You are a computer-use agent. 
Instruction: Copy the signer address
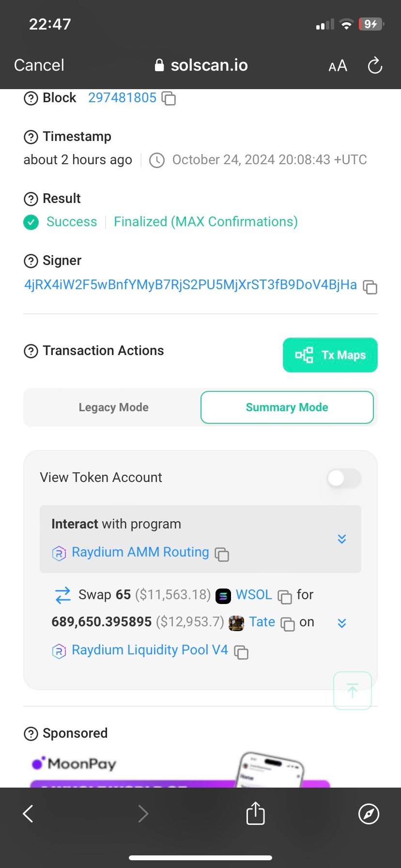[370, 287]
